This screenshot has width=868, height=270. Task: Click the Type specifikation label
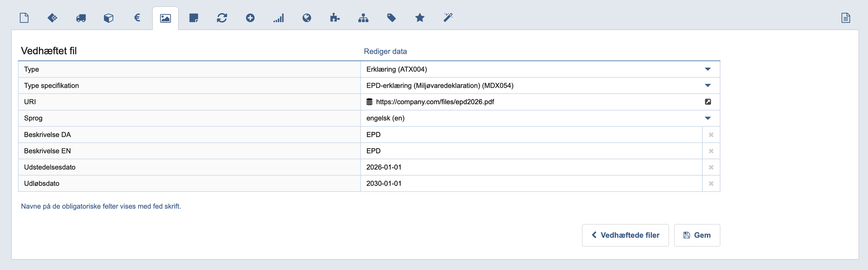(51, 86)
